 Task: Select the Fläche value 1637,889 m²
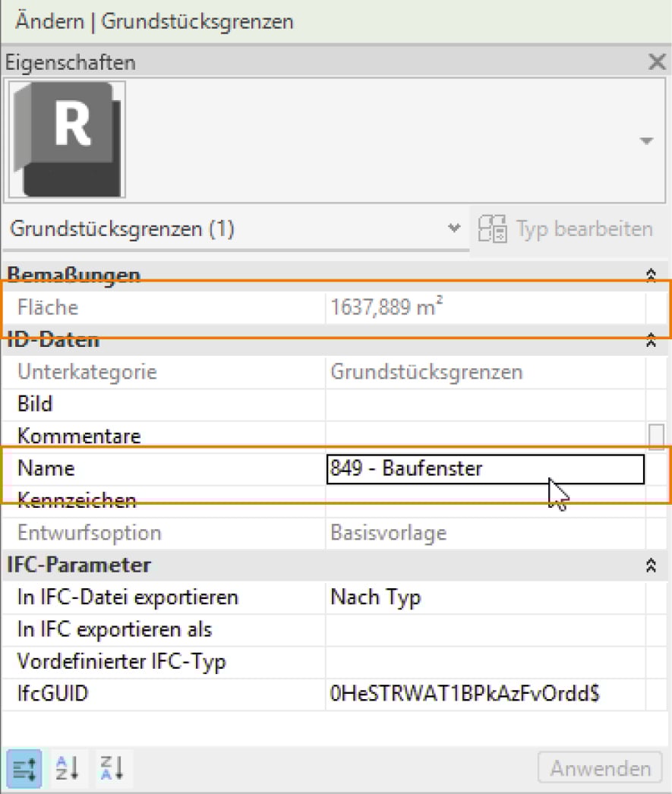tap(485, 307)
